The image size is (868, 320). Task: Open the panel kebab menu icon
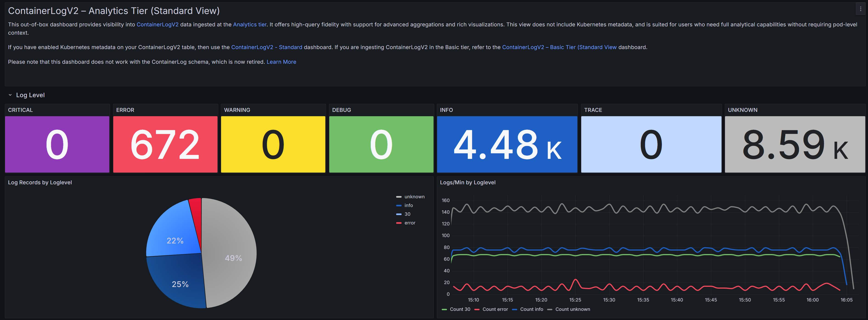click(860, 9)
